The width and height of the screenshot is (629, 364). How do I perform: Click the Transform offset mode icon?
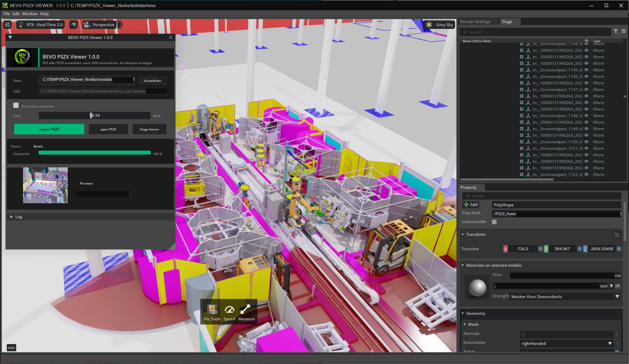click(617, 235)
